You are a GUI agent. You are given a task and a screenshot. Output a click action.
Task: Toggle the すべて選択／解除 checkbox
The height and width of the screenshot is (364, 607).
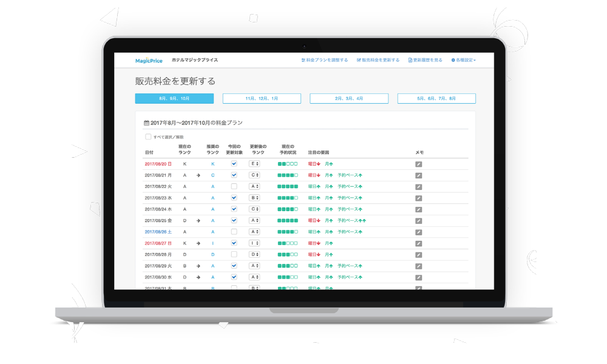click(x=148, y=136)
